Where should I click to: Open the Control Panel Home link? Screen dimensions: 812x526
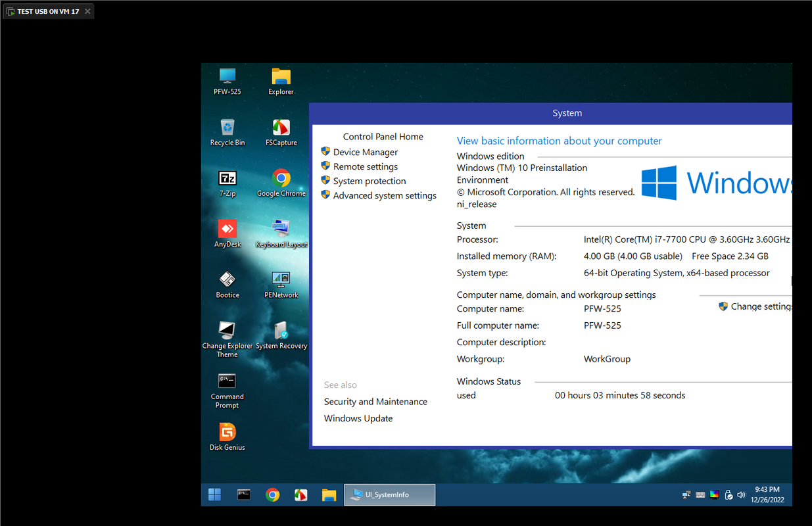tap(383, 137)
